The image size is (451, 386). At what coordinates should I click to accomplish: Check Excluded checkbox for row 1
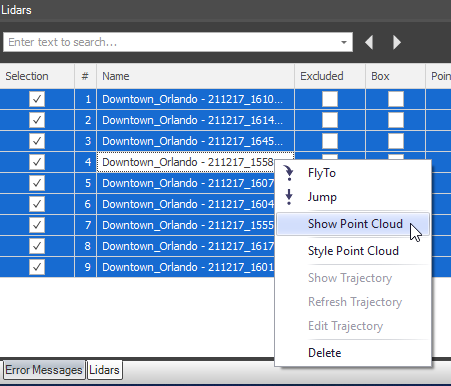(x=330, y=99)
